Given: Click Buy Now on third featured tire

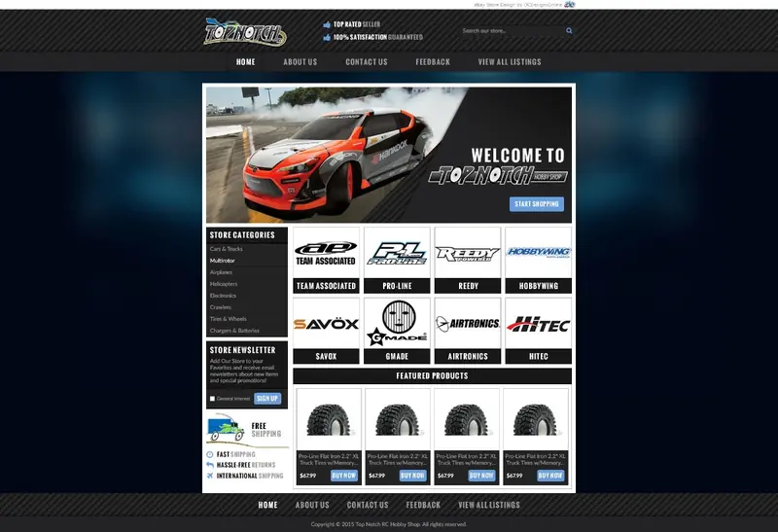Looking at the screenshot, I should (x=481, y=476).
